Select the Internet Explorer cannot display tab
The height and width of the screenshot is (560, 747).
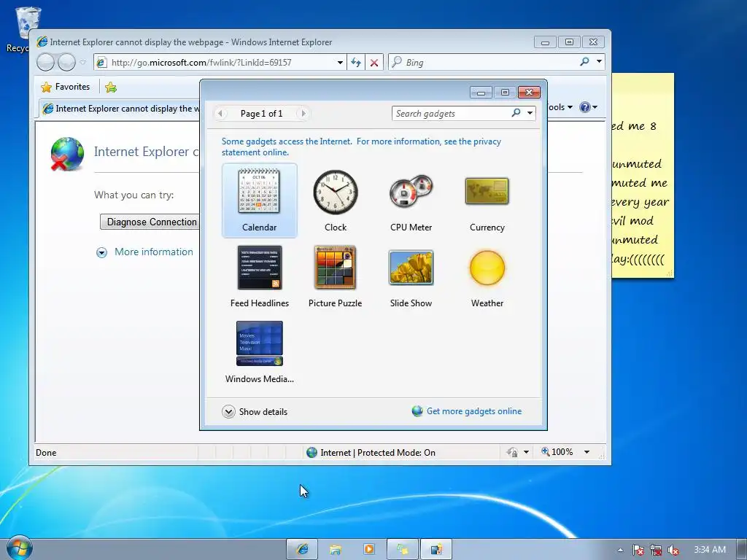coord(120,109)
